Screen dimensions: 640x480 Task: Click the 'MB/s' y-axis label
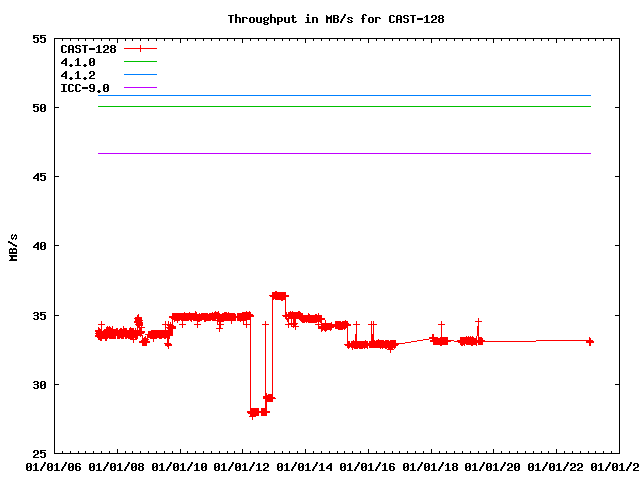pos(13,246)
